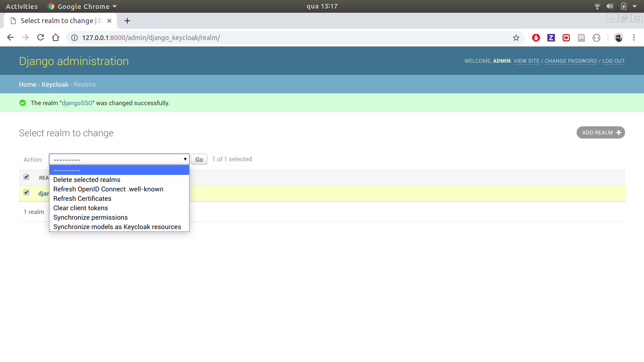644x362 pixels.
Task: Close the 'Select realm to change' tab
Action: pyautogui.click(x=110, y=21)
